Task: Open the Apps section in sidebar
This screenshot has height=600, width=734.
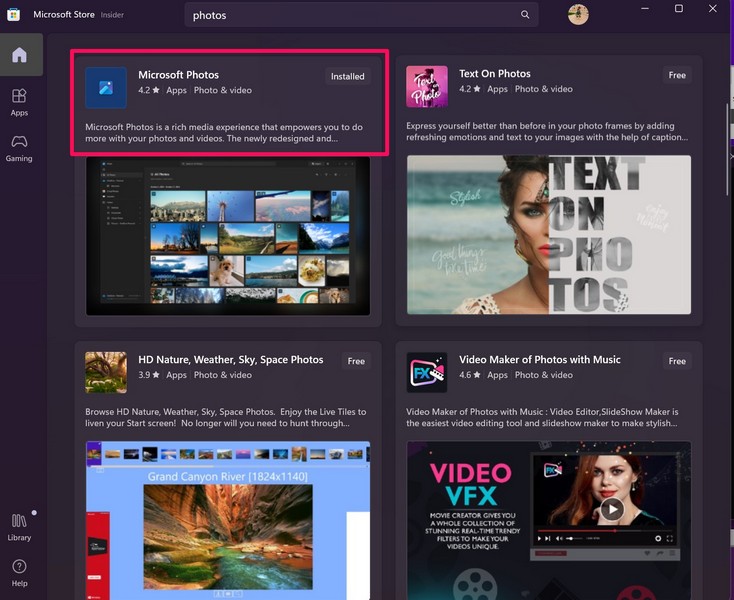Action: (19, 102)
